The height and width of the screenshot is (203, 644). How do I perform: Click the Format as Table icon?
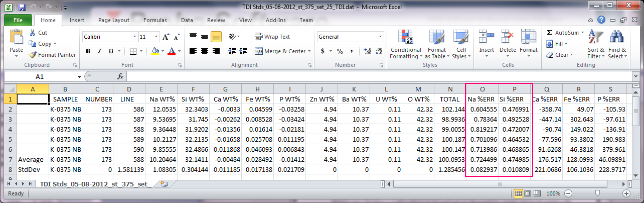point(436,38)
